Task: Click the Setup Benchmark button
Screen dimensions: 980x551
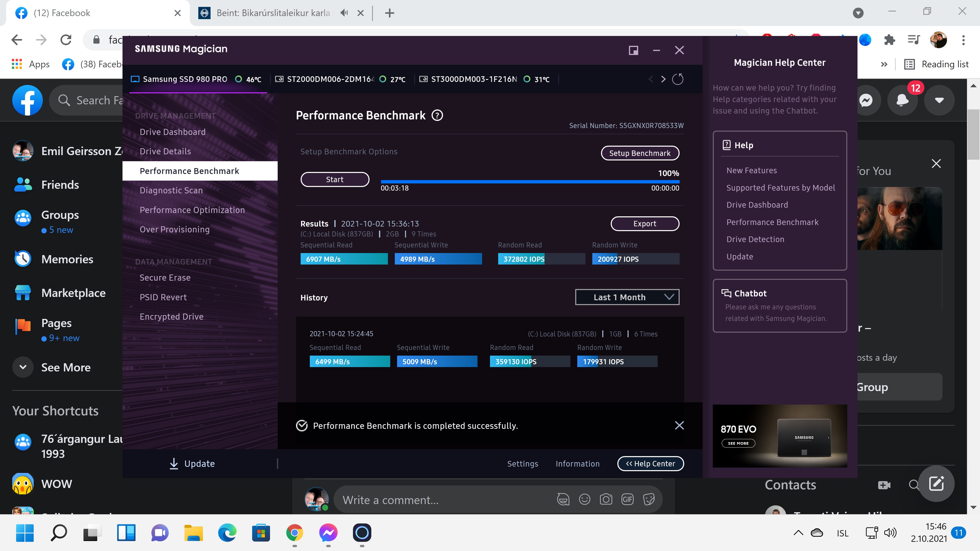Action: tap(640, 153)
